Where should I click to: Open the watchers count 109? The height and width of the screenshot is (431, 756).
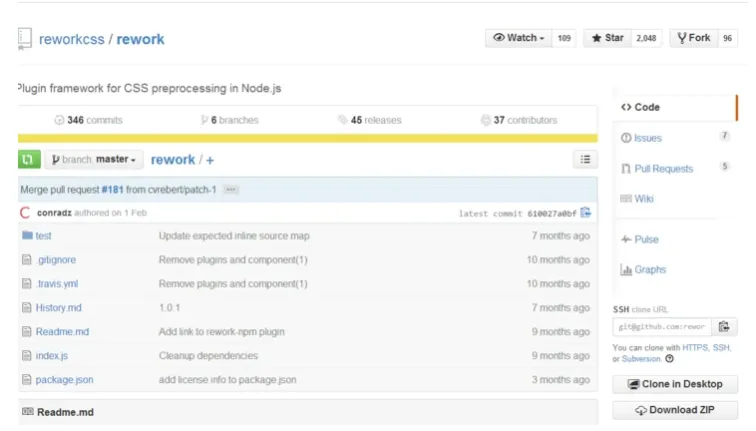coord(564,38)
